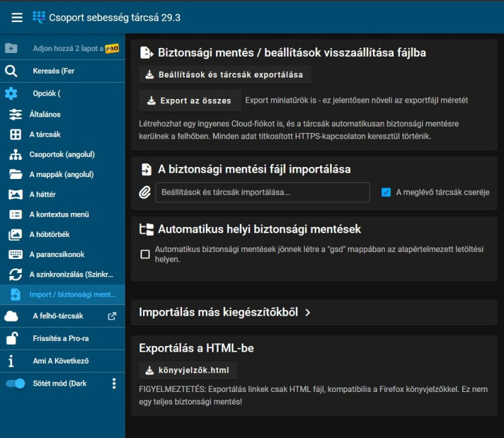
Task: Download the könyvjelzők.html export file
Action: (x=188, y=370)
